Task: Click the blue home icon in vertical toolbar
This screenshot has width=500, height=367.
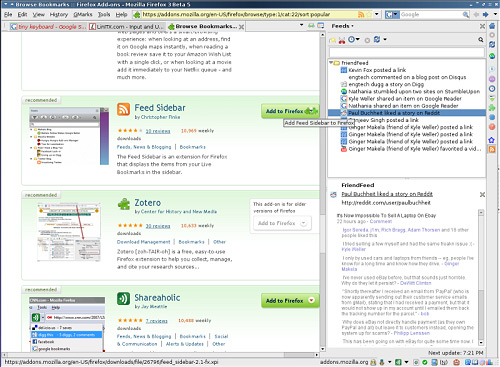Action: point(492,26)
